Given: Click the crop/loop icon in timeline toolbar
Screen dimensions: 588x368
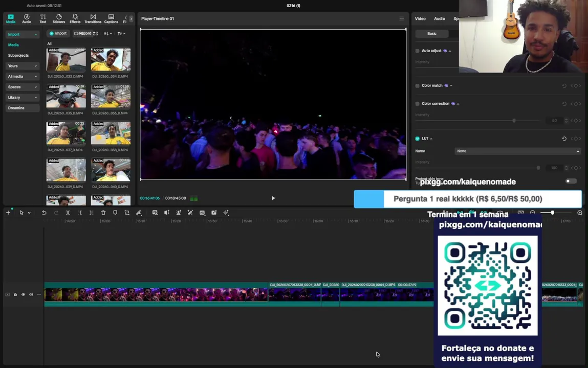Looking at the screenshot, I should 127,213.
